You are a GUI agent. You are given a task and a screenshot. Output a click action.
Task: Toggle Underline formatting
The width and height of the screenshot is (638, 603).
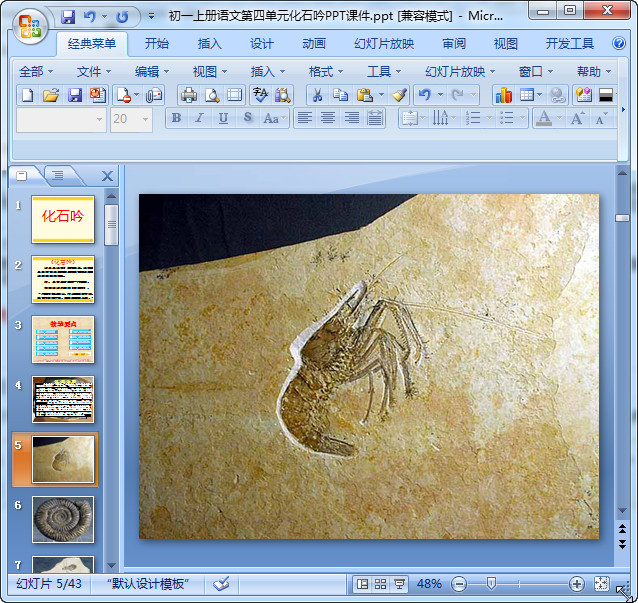click(222, 118)
